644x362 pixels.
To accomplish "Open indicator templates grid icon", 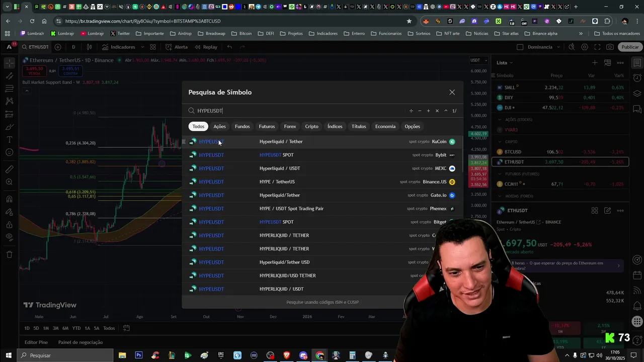I will click(x=153, y=47).
